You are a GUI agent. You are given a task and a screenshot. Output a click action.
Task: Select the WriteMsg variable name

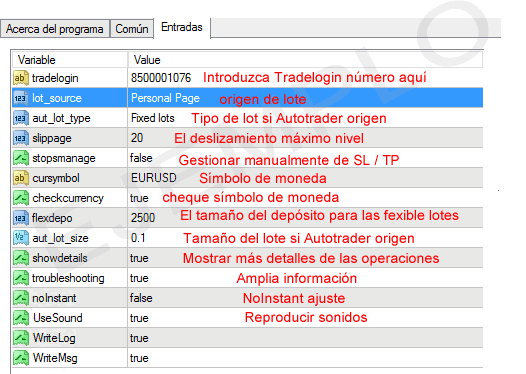click(55, 358)
